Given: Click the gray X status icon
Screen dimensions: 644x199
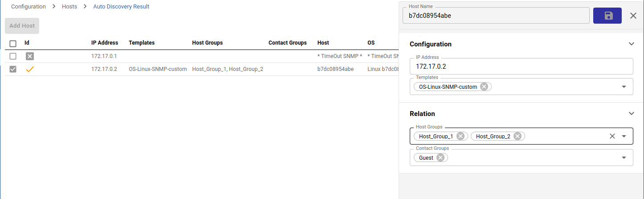Looking at the screenshot, I should 29,56.
